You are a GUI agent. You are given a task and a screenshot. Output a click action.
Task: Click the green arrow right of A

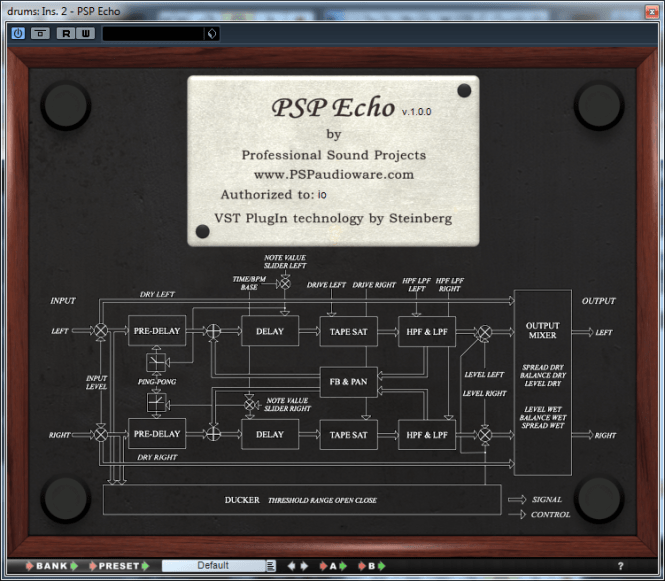point(343,566)
